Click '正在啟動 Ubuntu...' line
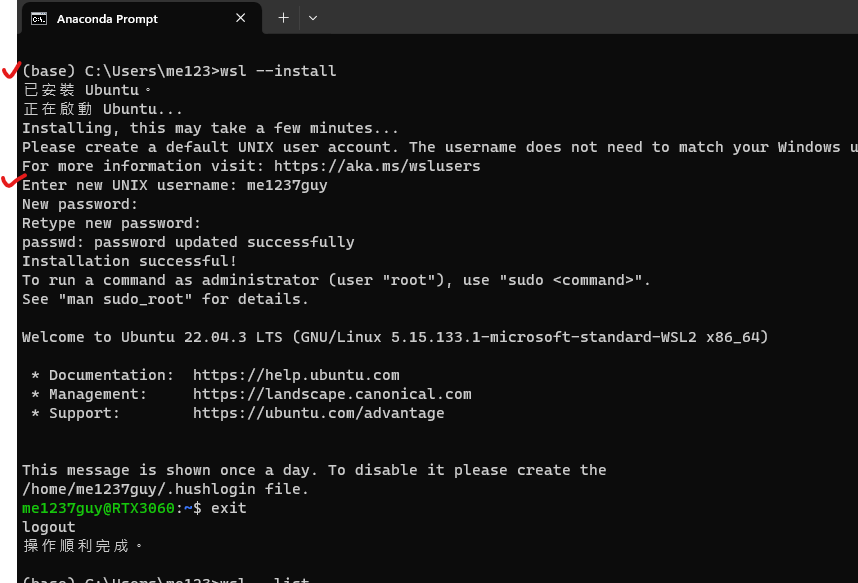 pyautogui.click(x=102, y=109)
